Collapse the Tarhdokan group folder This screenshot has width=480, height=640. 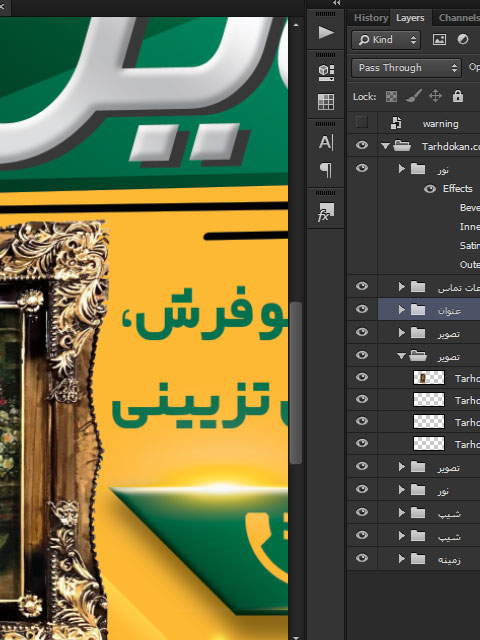pyautogui.click(x=385, y=146)
